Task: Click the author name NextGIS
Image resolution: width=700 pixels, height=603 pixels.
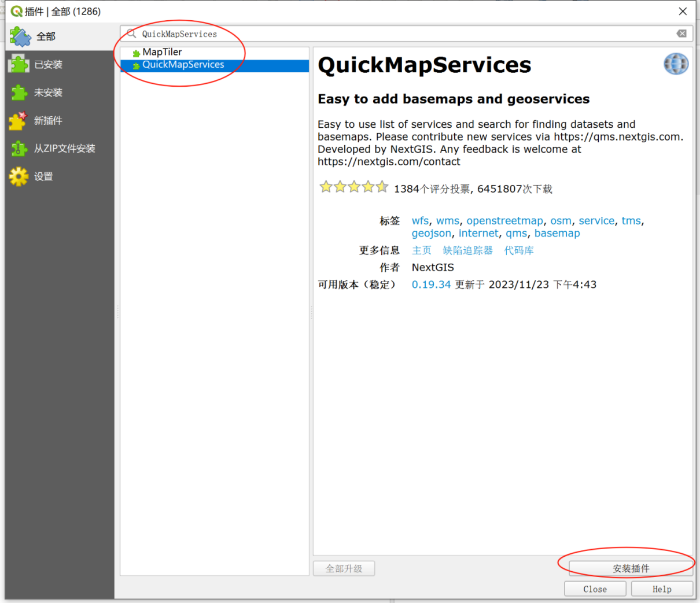Action: (x=433, y=268)
